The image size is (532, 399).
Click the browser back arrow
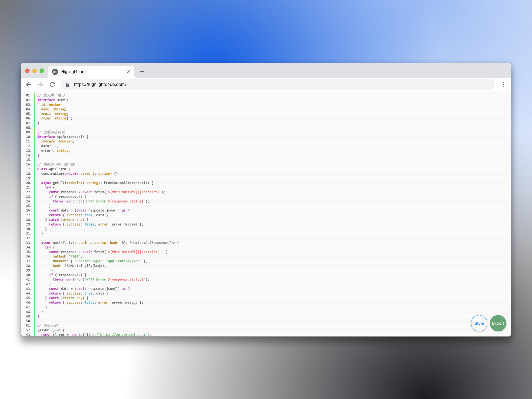29,85
